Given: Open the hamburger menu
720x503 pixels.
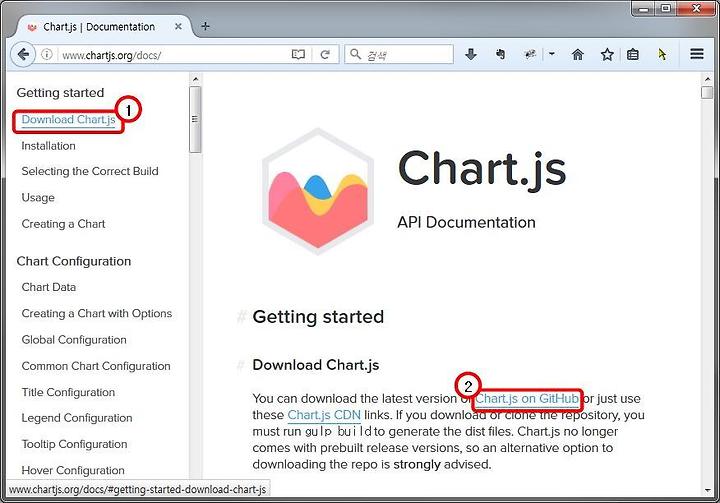Looking at the screenshot, I should (x=697, y=54).
